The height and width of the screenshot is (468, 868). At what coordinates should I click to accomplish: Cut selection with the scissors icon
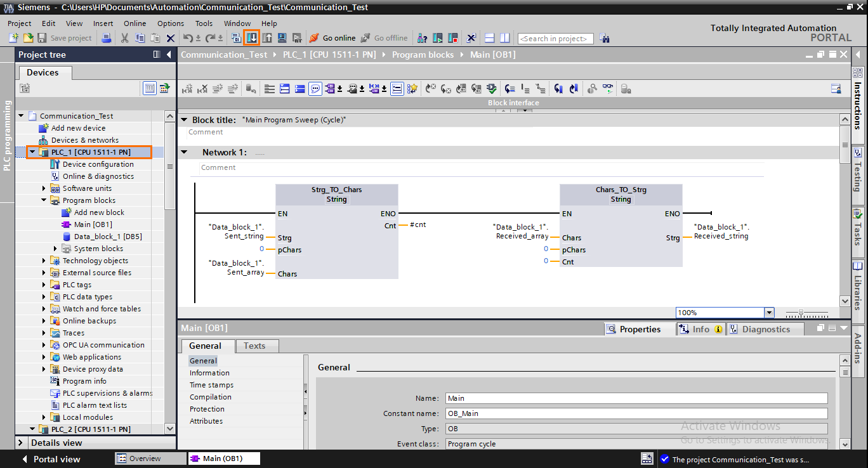pyautogui.click(x=124, y=38)
